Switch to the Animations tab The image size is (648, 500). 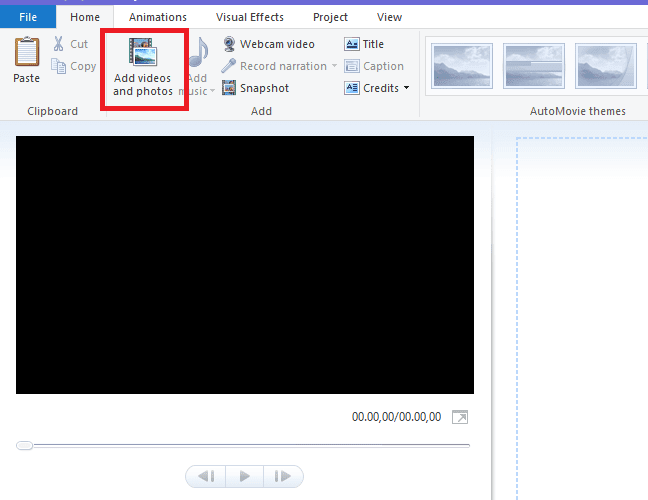(x=158, y=17)
